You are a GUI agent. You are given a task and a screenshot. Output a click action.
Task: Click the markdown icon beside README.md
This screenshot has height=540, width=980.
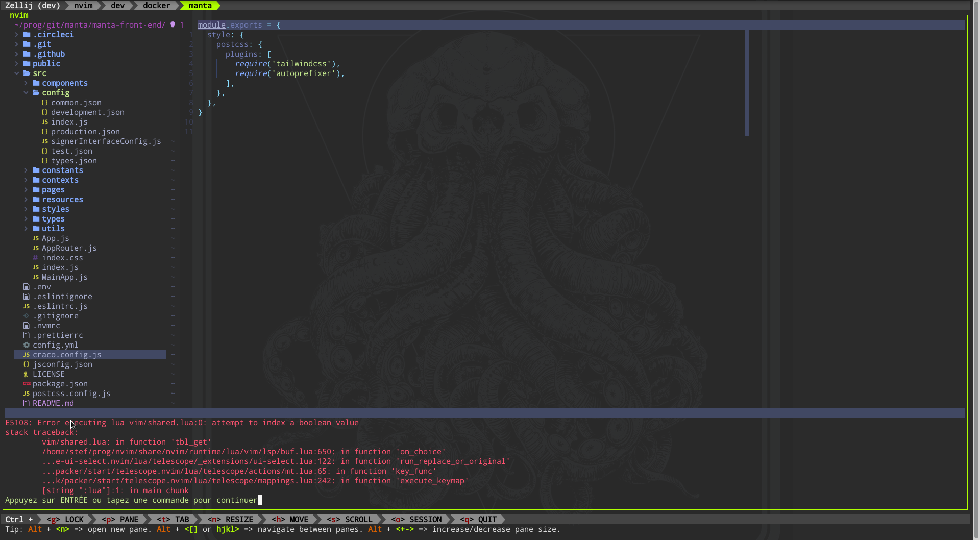pyautogui.click(x=26, y=403)
